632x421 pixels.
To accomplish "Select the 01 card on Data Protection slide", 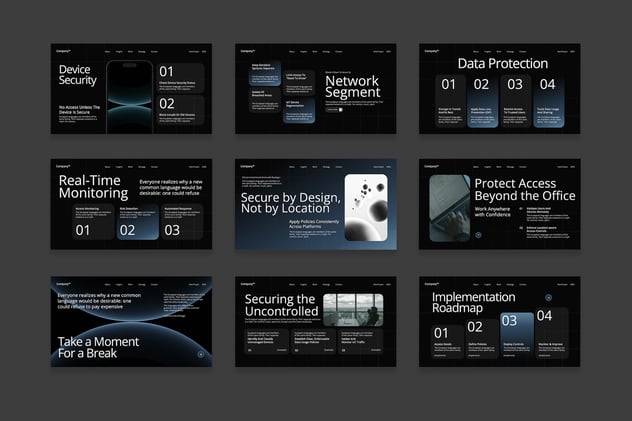I will pyautogui.click(x=449, y=104).
